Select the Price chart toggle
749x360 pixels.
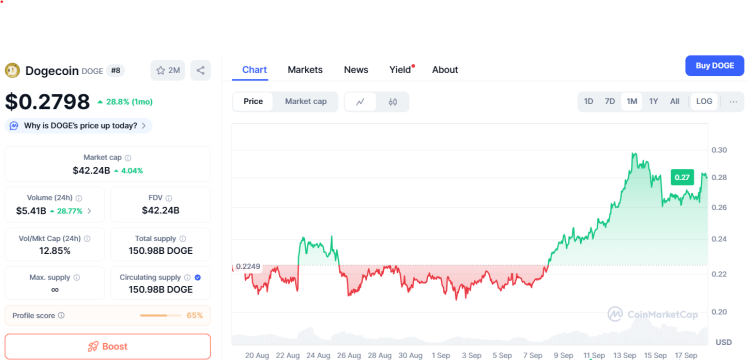coord(253,102)
